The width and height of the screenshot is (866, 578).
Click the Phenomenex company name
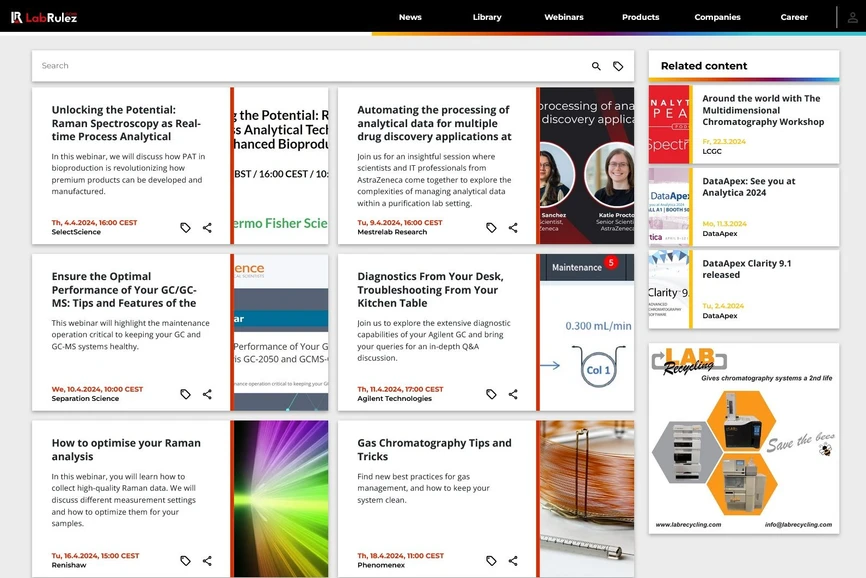click(x=381, y=565)
